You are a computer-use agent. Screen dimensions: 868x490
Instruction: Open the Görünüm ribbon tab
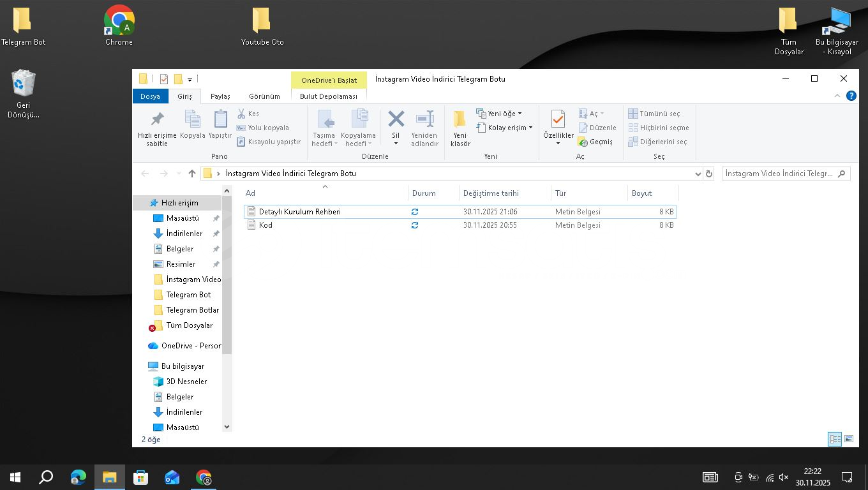[x=264, y=96]
